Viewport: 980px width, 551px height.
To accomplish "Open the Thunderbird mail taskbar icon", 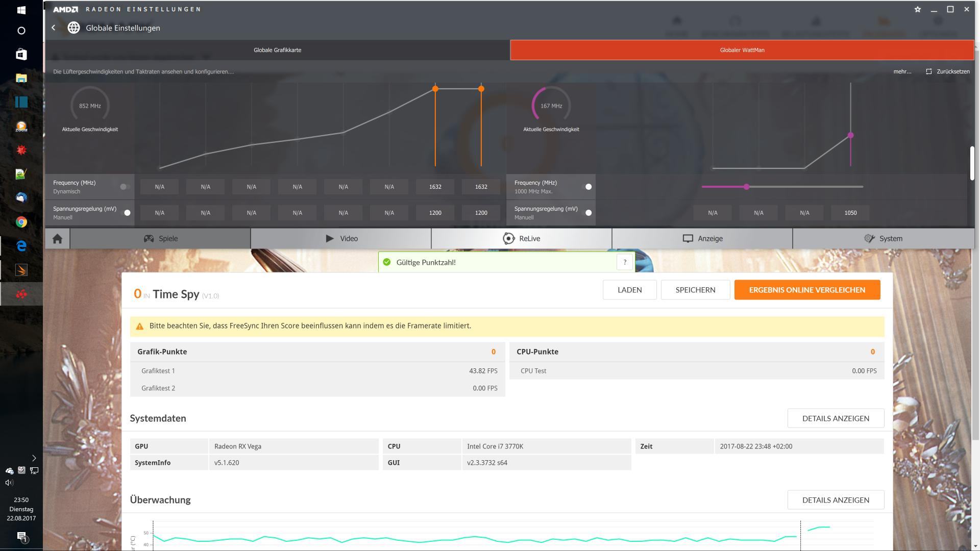I will point(21,197).
